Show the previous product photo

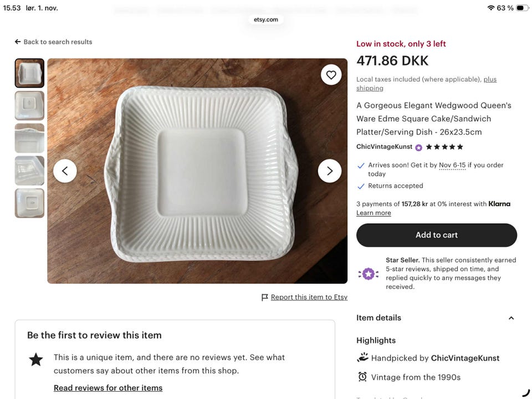(x=65, y=171)
